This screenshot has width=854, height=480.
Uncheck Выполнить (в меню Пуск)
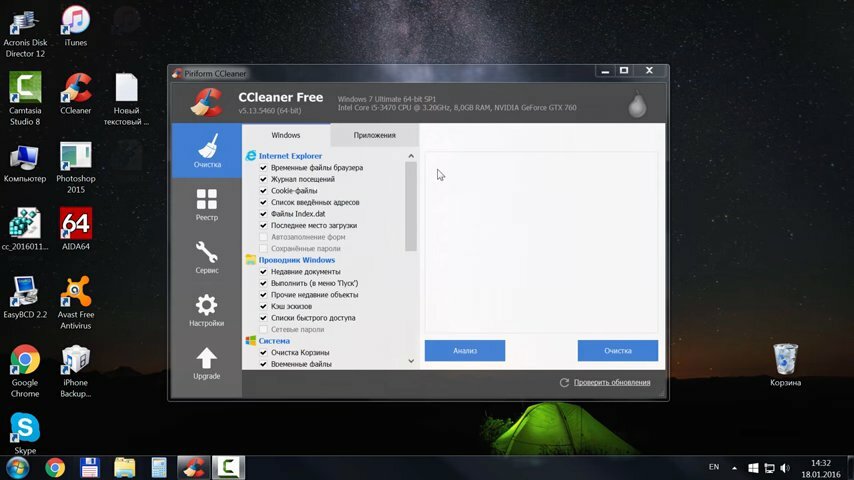(x=263, y=283)
